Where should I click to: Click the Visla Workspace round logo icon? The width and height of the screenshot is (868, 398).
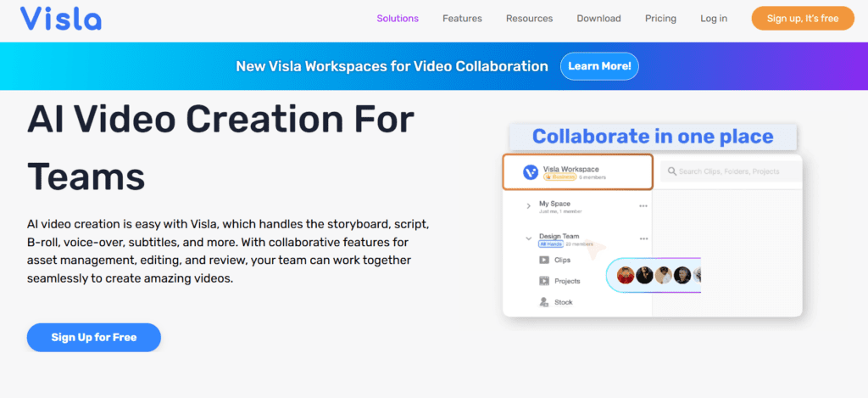pyautogui.click(x=531, y=172)
